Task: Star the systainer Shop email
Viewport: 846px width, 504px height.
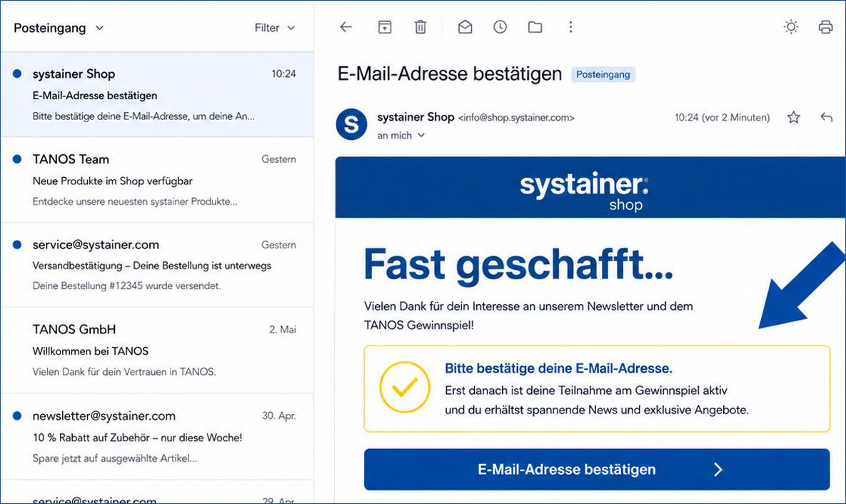Action: click(x=794, y=117)
